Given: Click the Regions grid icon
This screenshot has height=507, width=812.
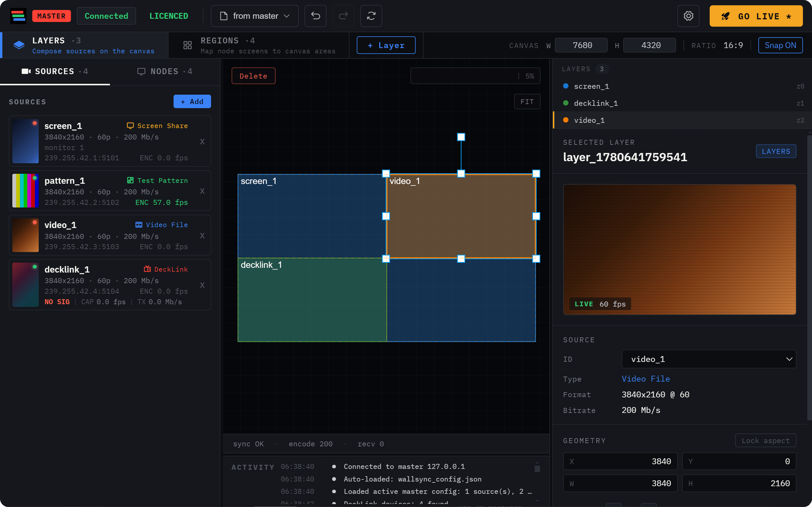Looking at the screenshot, I should point(188,45).
